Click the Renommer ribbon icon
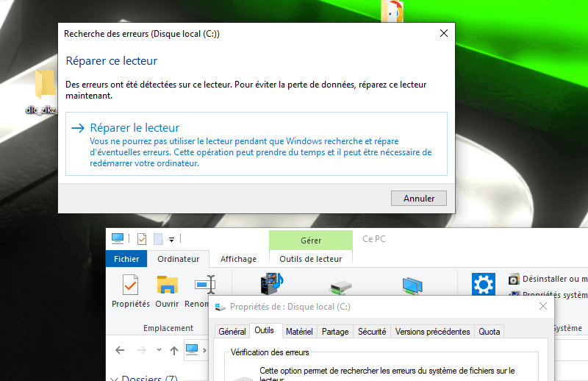This screenshot has height=381, width=588. [205, 285]
